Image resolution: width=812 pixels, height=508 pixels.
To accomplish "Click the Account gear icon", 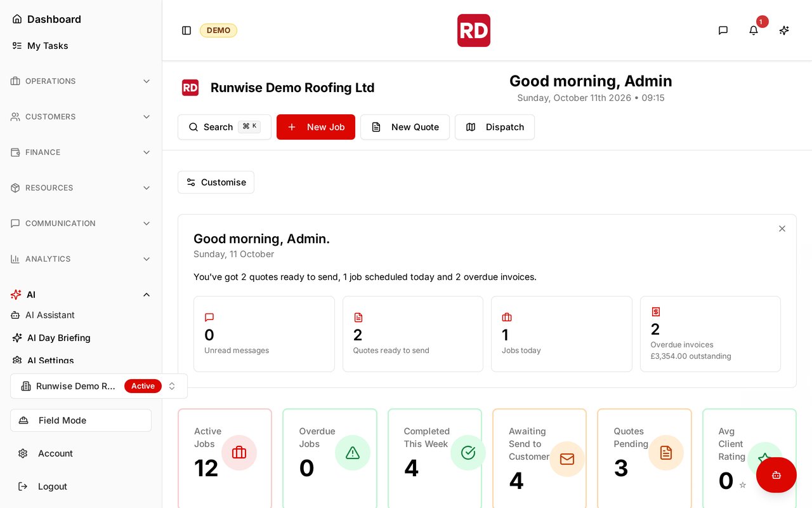I will [23, 453].
